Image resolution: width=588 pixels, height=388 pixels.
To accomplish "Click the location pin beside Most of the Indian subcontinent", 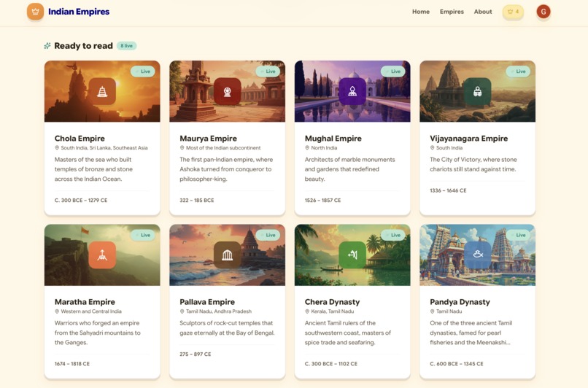I will click(x=182, y=148).
